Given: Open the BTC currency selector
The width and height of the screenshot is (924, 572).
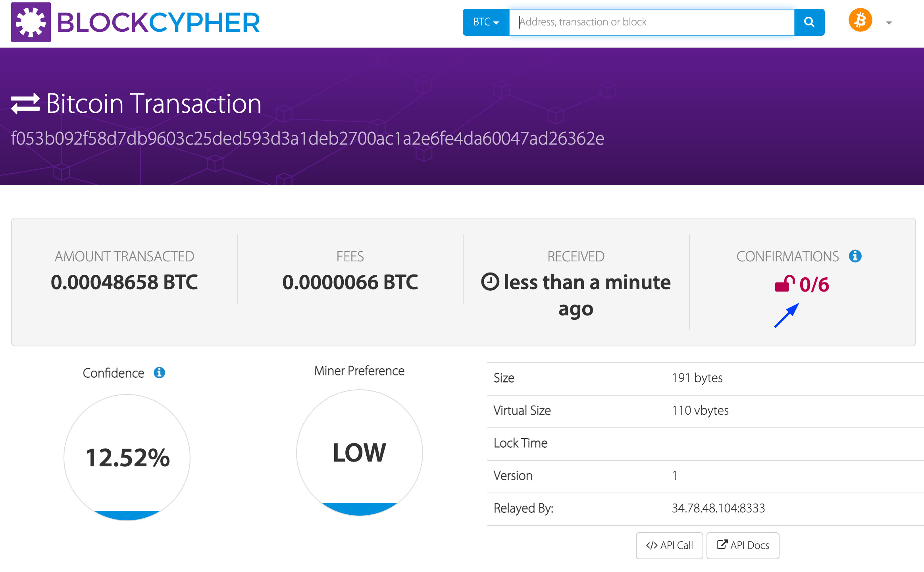Looking at the screenshot, I should (485, 22).
